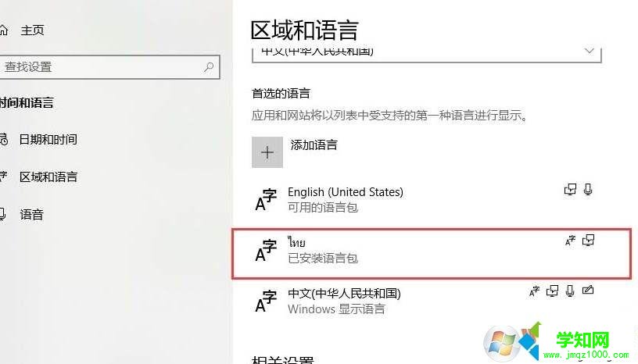
Task: Go to 主页 settings home
Action: [32, 30]
